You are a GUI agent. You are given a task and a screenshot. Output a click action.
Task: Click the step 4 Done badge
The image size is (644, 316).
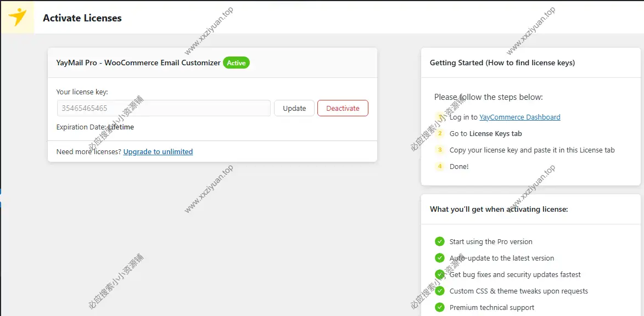point(439,166)
